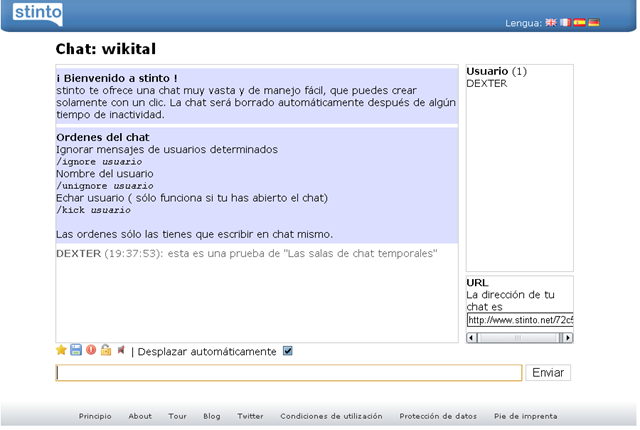Viewport: 640px width, 430px height.
Task: Click the URL scrollbar left arrow
Action: (x=472, y=338)
